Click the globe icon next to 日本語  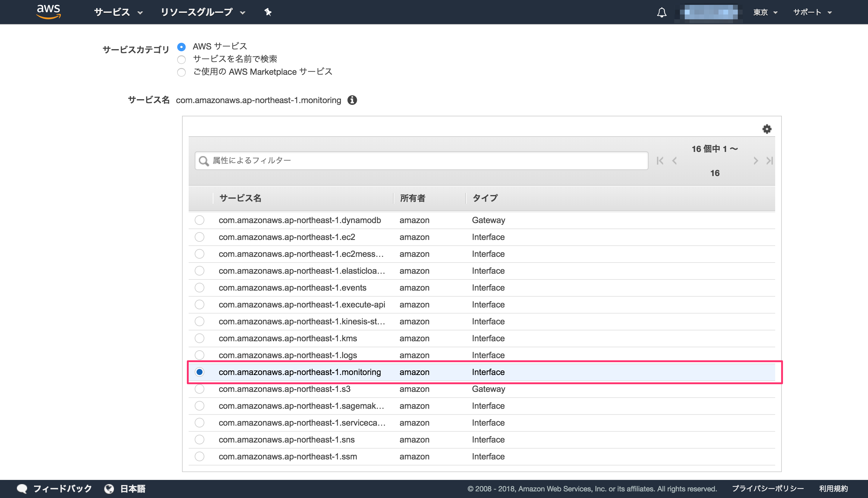click(x=109, y=488)
